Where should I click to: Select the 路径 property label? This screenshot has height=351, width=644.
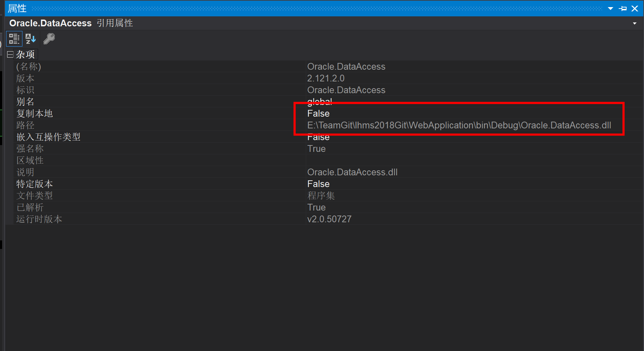tap(25, 125)
